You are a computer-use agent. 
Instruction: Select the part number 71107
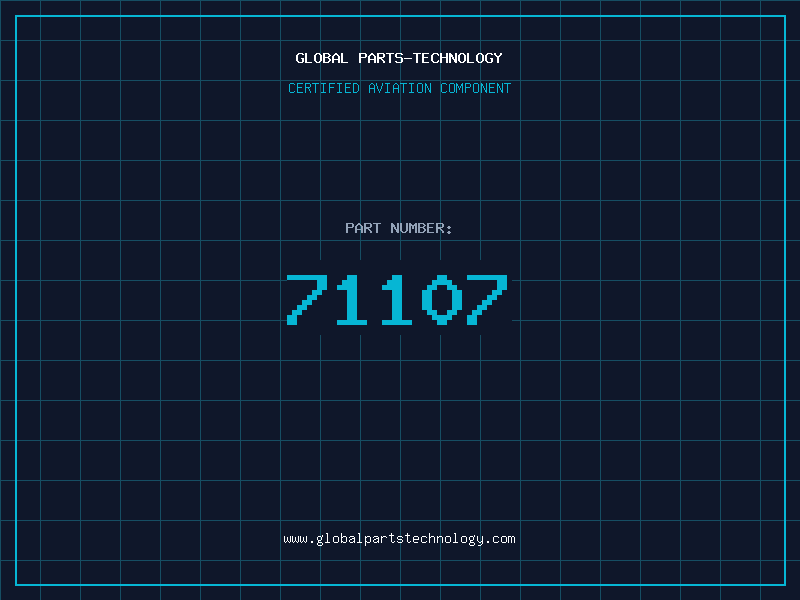pyautogui.click(x=397, y=299)
